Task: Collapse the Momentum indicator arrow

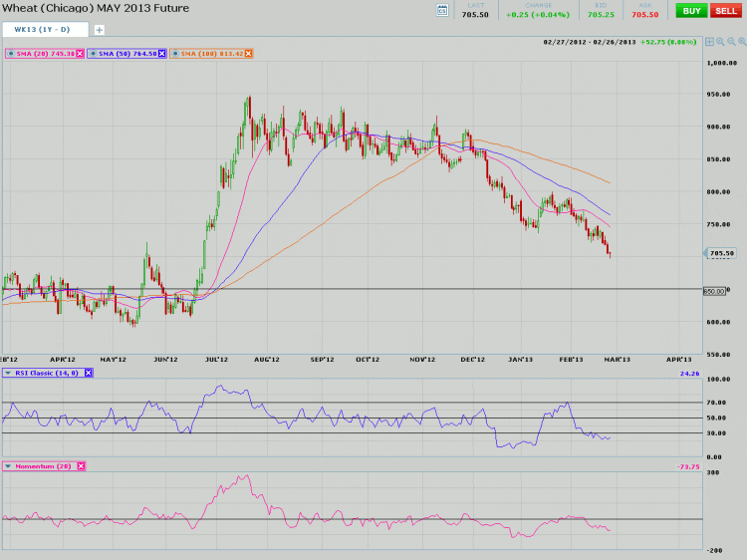Action: point(8,465)
